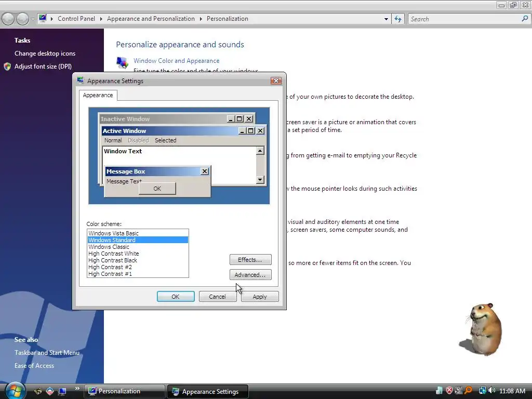Click Window Text in preview

pyautogui.click(x=123, y=151)
